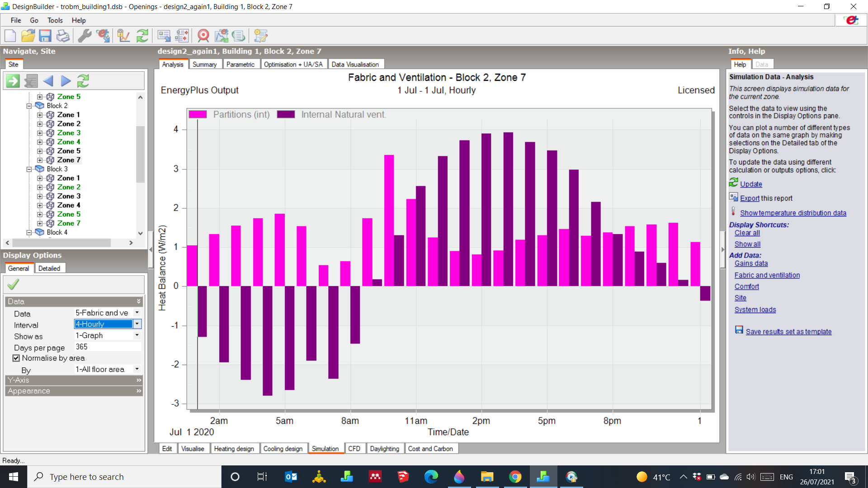This screenshot has height=488, width=868.
Task: Open a file with the folder icon
Action: (x=28, y=35)
